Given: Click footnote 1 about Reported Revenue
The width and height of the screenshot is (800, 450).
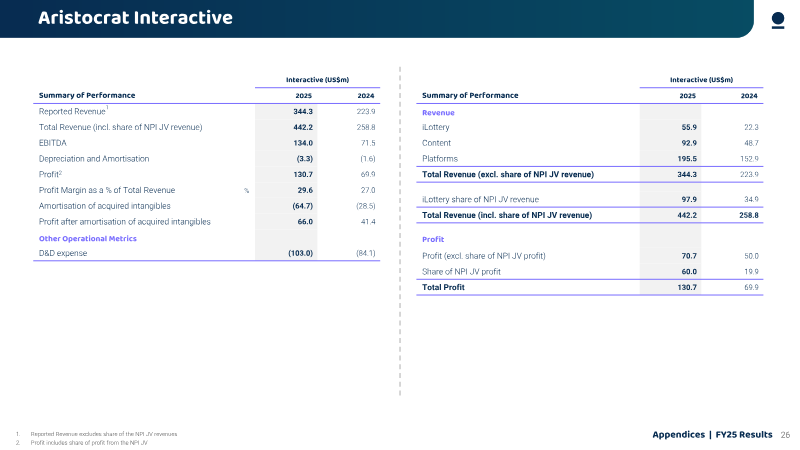Looking at the screenshot, I should coord(104,434).
